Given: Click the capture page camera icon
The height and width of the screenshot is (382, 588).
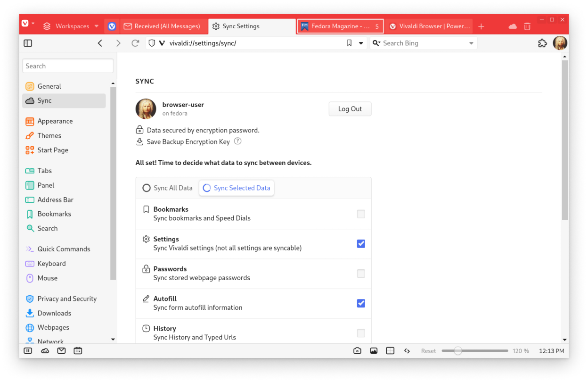Looking at the screenshot, I should [x=358, y=351].
